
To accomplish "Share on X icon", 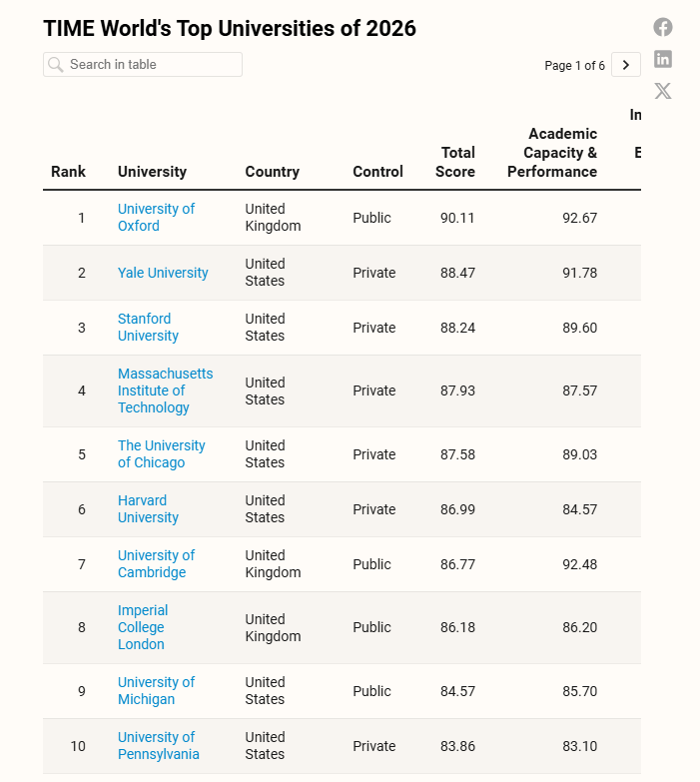I will click(663, 91).
